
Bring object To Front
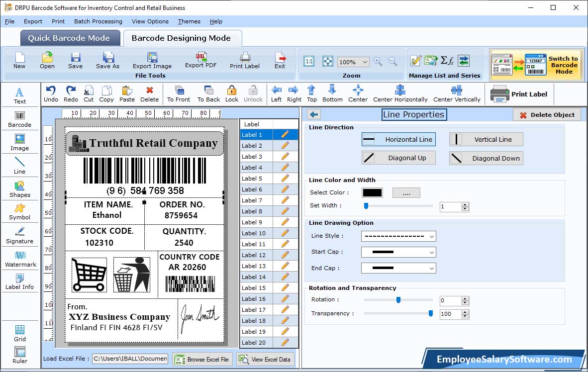tap(179, 94)
